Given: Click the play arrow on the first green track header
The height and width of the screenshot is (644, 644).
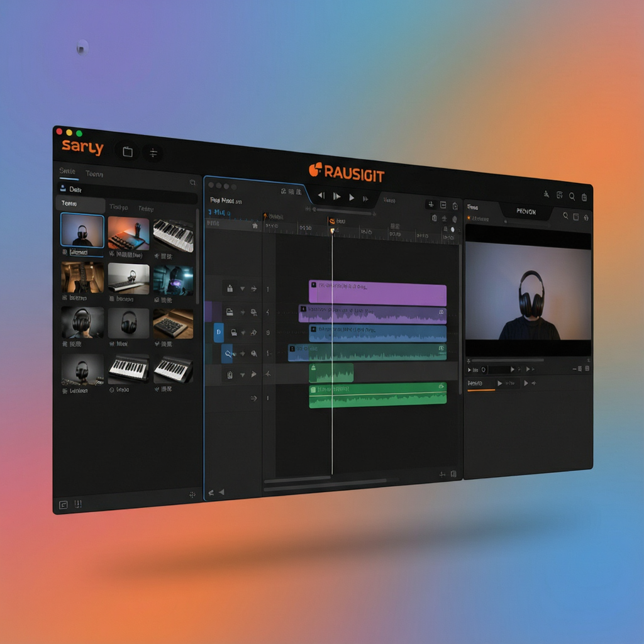Looking at the screenshot, I should point(254,374).
